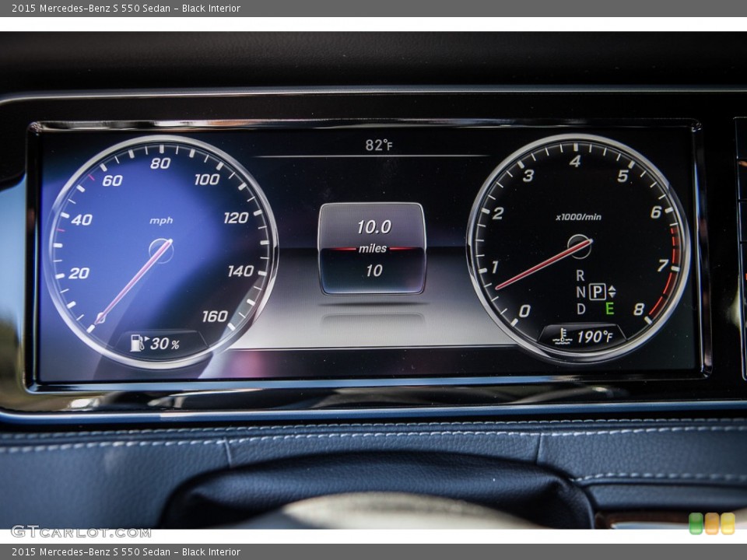Click the lower 10 odometer value
The width and height of the screenshot is (747, 560).
[374, 271]
